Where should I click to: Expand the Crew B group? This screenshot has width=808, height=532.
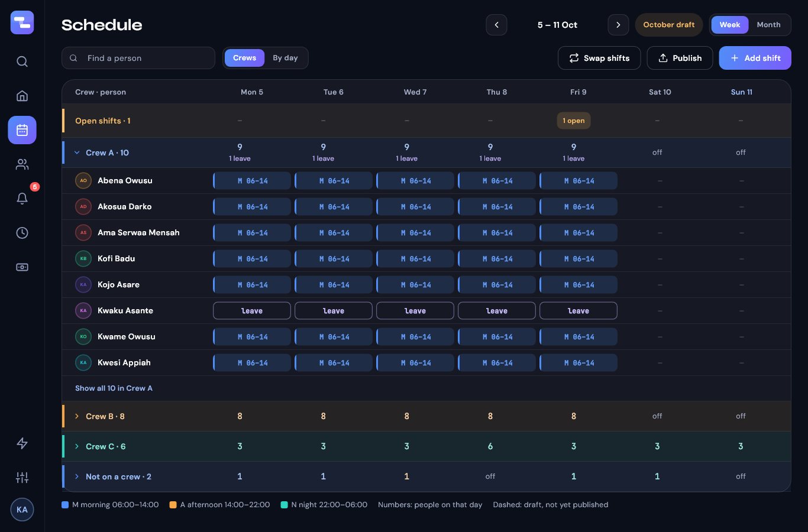pos(77,416)
